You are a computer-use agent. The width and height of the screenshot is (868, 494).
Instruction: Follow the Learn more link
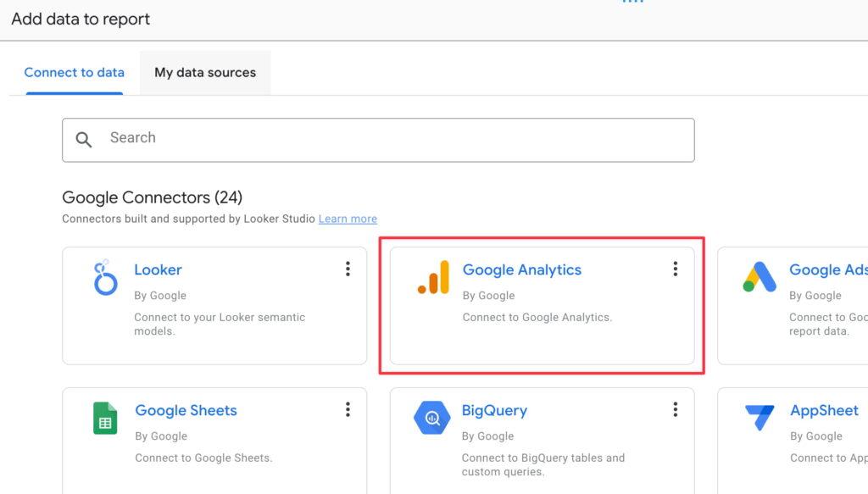348,219
